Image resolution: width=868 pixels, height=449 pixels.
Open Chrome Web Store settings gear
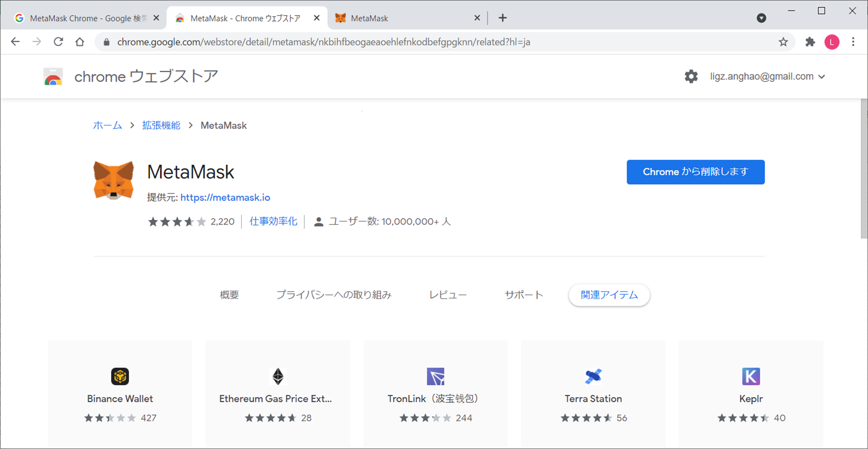(x=691, y=77)
